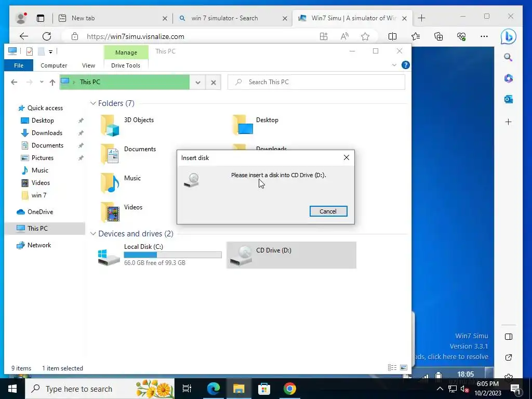Image resolution: width=532 pixels, height=399 pixels.
Task: Click the taskbar search box
Action: 99,389
